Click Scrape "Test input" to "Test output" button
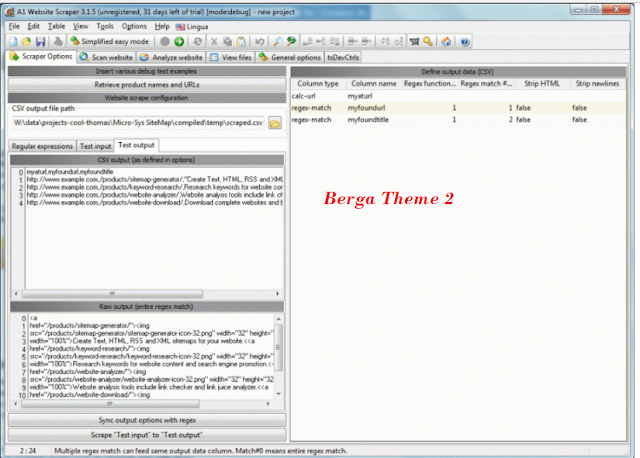Viewport: 640px width, 458px height. coord(147,435)
